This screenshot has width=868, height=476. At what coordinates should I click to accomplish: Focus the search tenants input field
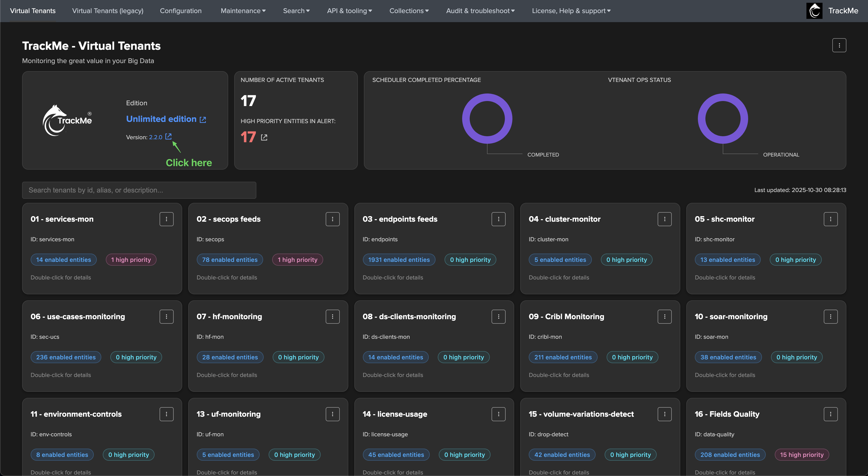click(x=139, y=190)
